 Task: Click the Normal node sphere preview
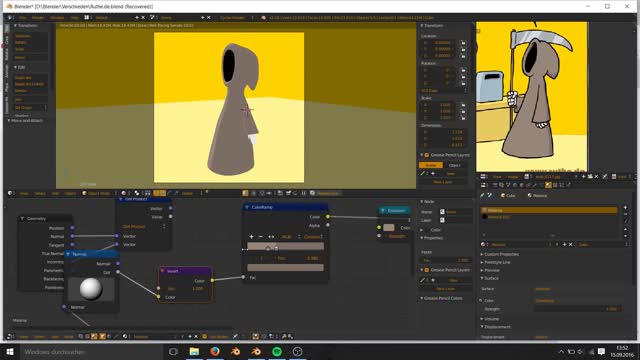pyautogui.click(x=91, y=289)
